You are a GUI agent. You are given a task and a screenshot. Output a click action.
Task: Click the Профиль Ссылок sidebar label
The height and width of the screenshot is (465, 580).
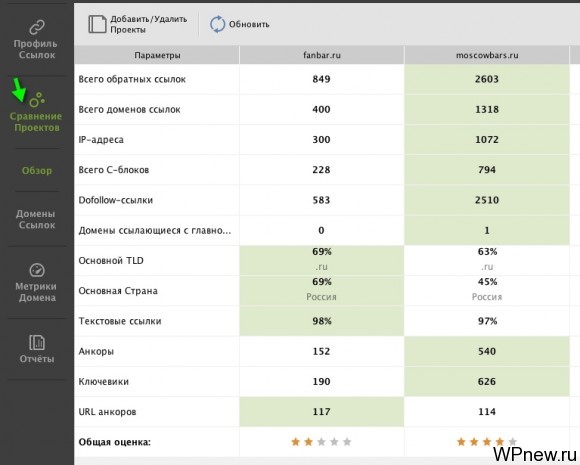point(36,49)
